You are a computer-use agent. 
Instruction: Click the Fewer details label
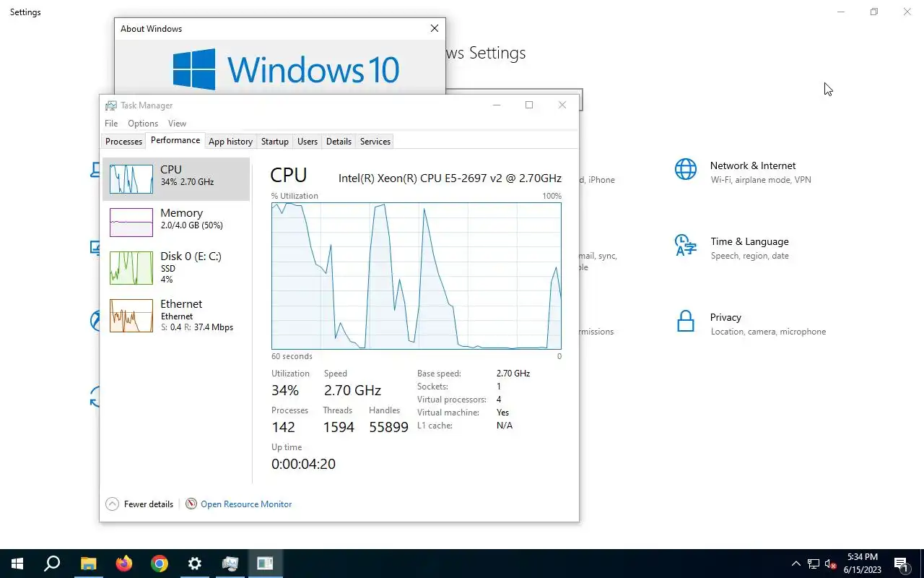149,504
